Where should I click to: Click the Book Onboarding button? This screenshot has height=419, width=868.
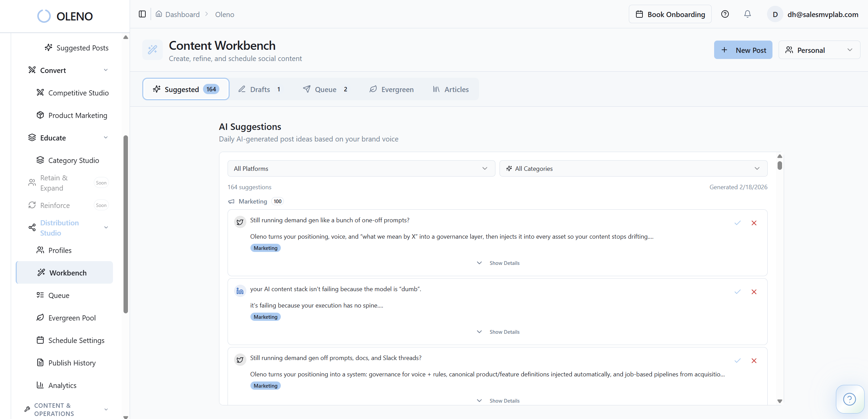(x=670, y=14)
